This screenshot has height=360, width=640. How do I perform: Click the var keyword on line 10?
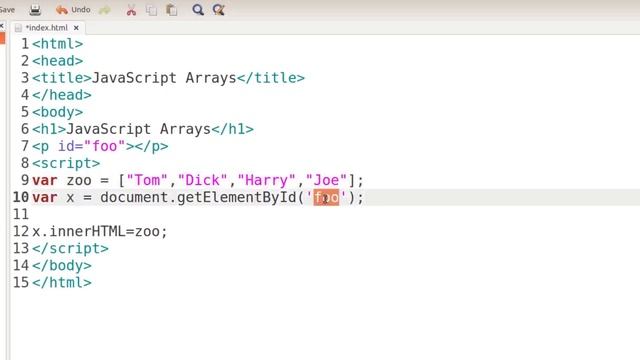click(x=45, y=197)
